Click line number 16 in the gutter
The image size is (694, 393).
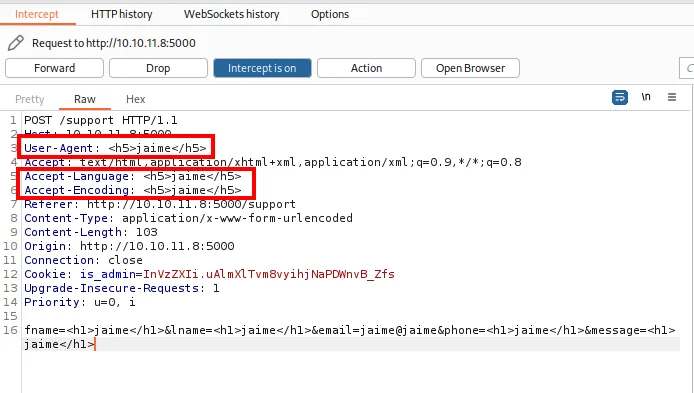(10, 330)
